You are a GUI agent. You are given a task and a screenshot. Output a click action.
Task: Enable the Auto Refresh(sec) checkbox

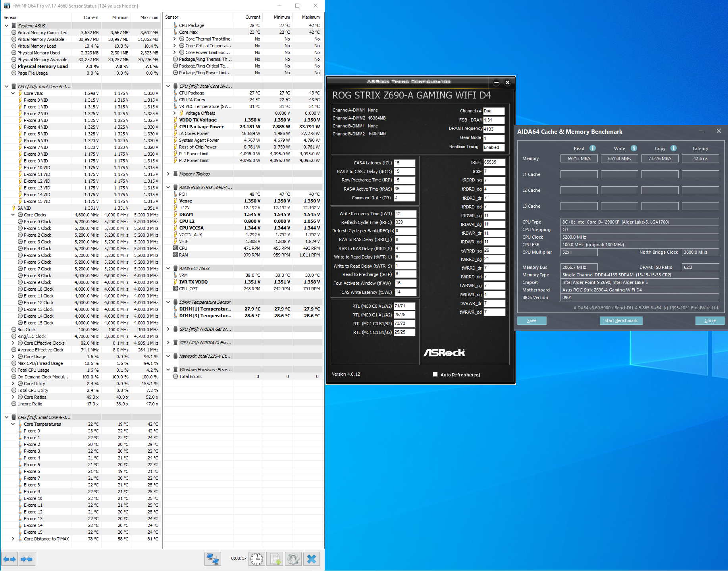tap(435, 374)
